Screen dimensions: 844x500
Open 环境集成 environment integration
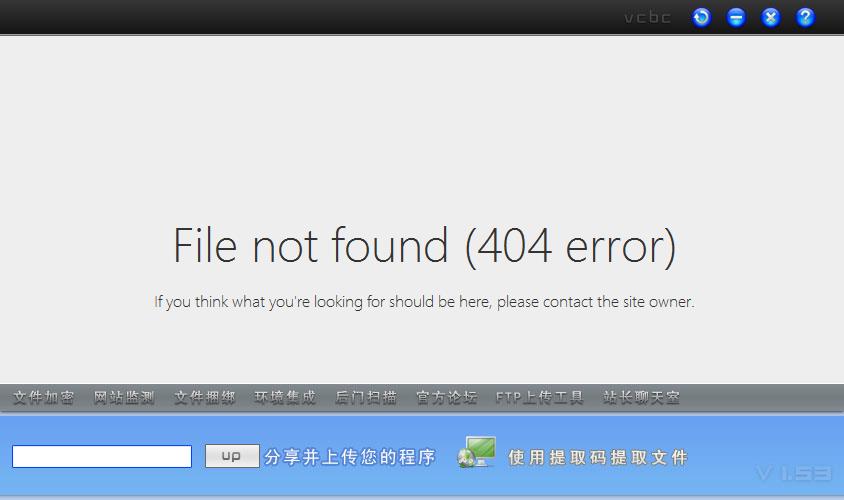pos(285,398)
